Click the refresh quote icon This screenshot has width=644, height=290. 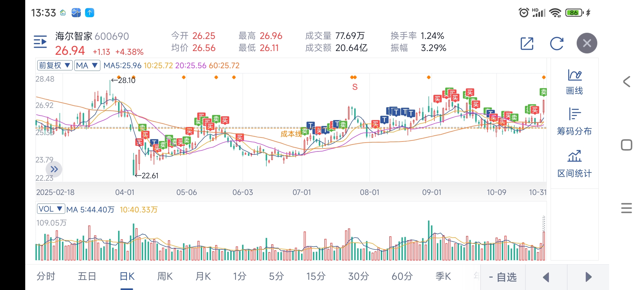557,44
